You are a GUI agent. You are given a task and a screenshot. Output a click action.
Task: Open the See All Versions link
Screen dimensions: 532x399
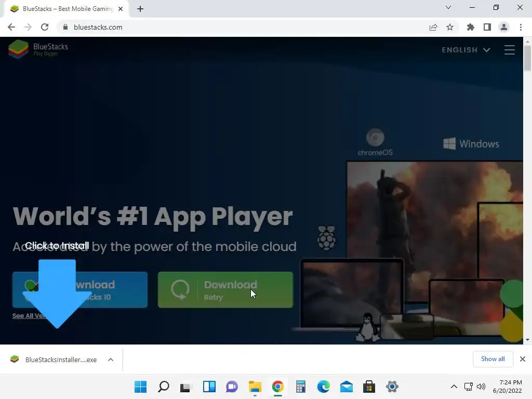(29, 315)
